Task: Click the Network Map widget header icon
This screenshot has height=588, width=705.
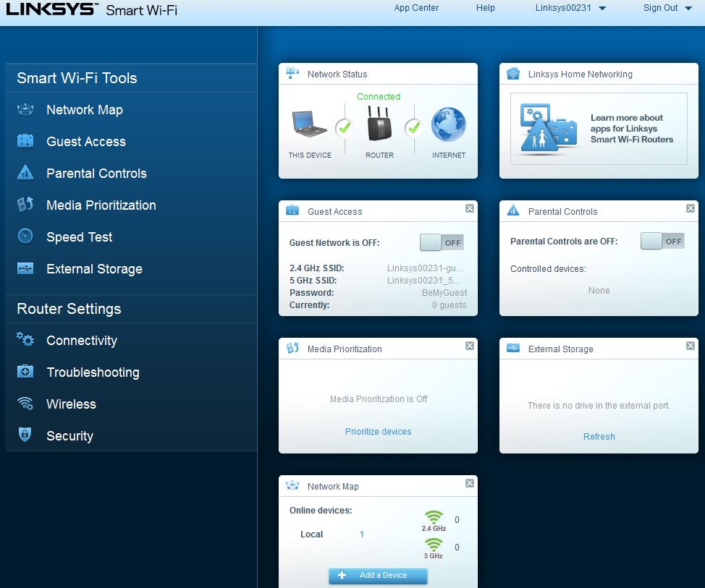Action: click(x=292, y=485)
